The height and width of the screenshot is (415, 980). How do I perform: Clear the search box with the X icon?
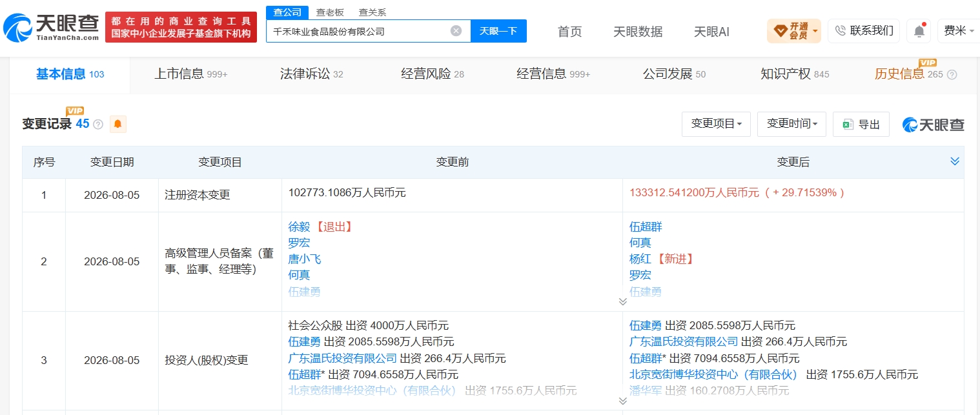(456, 30)
